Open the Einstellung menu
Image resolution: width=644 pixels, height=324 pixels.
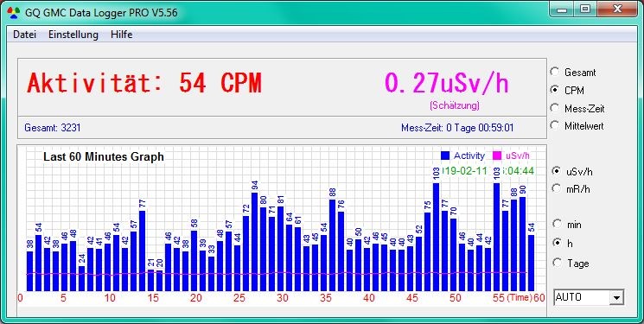tap(73, 35)
